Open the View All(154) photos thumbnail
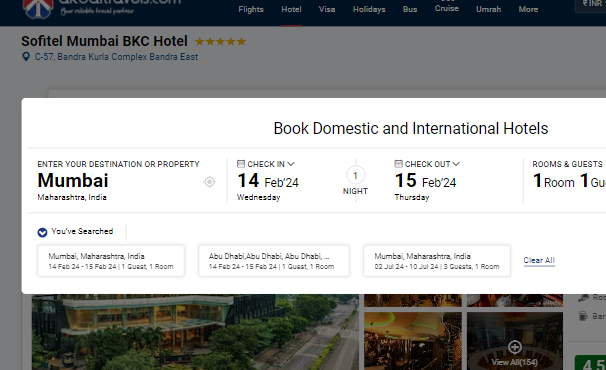Screen dimensions: 606x370 (x=515, y=341)
